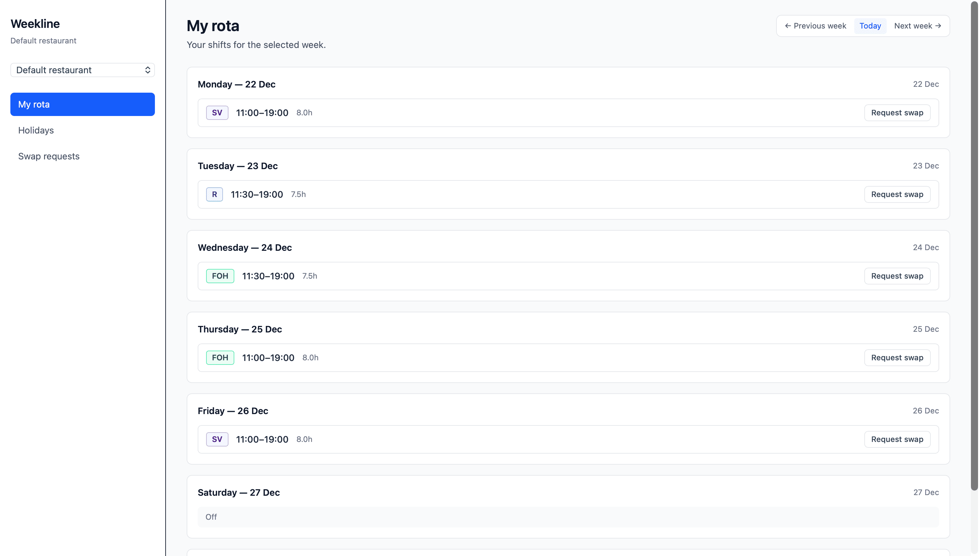Select the Monday 22 Dec day header
Screen dimensions: 980x556
tap(237, 84)
